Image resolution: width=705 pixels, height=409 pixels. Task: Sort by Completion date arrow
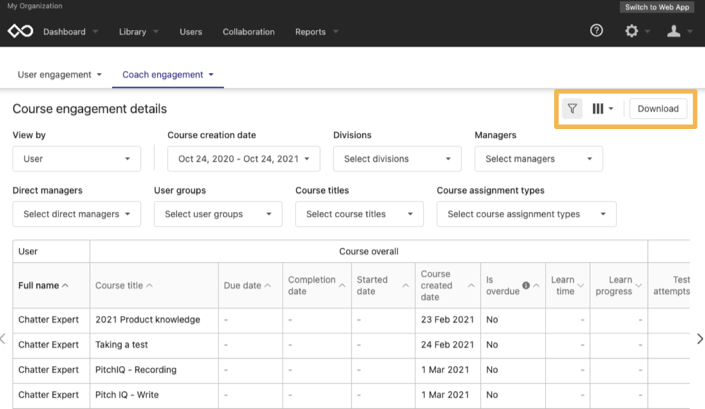coord(342,285)
